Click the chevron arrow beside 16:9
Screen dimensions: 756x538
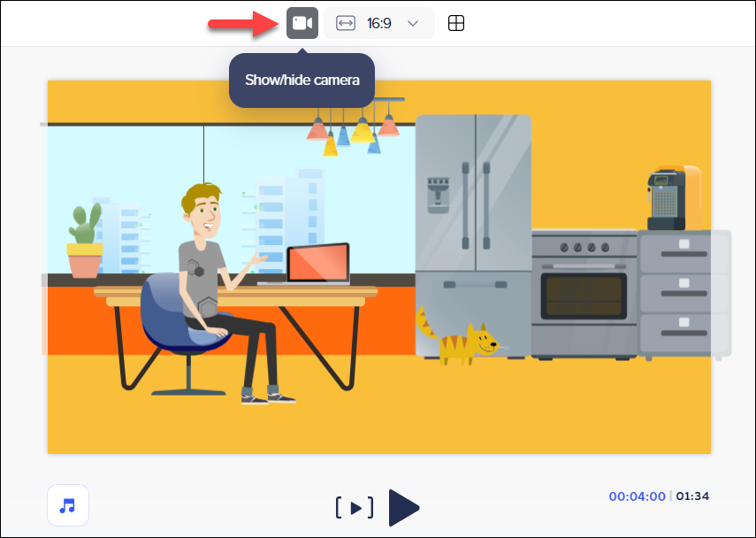coord(412,23)
